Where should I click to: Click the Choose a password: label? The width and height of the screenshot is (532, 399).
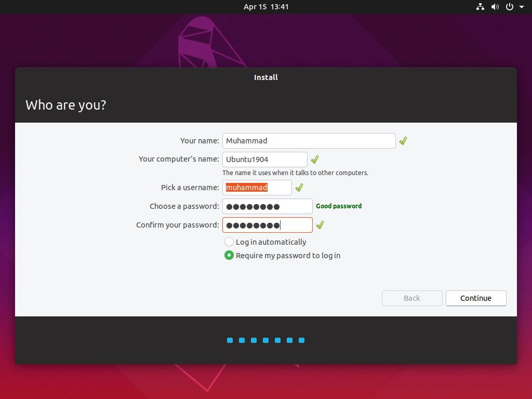click(184, 206)
